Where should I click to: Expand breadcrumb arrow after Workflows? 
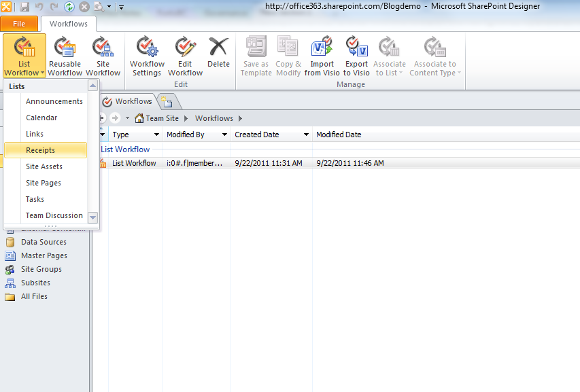(241, 118)
